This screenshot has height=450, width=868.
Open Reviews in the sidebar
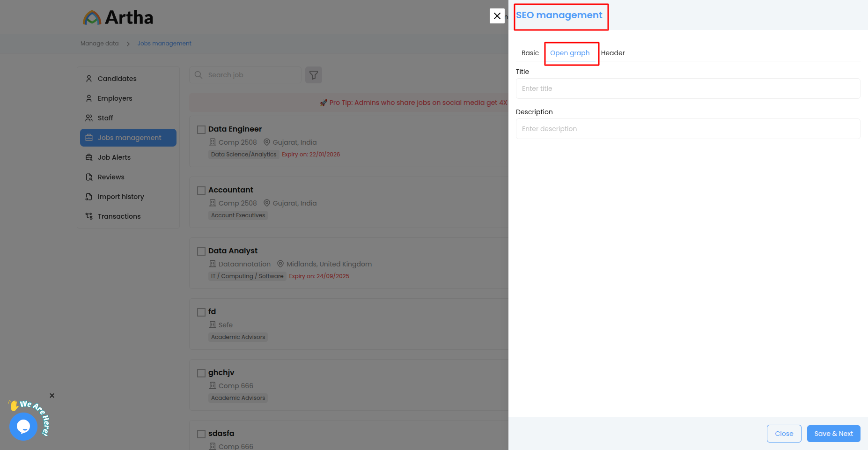pyautogui.click(x=111, y=177)
